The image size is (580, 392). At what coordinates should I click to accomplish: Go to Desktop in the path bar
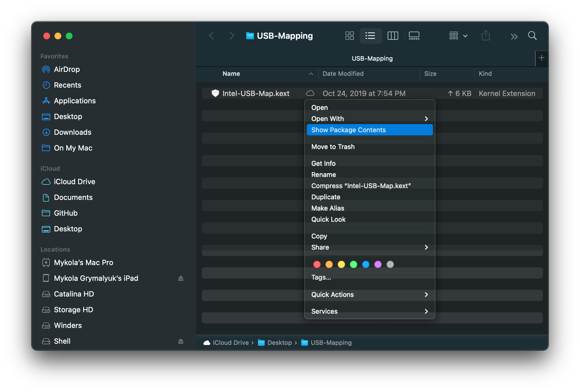[279, 343]
